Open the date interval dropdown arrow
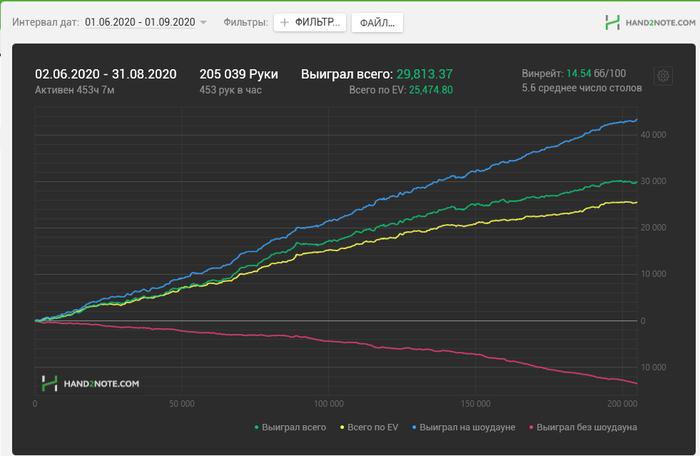This screenshot has width=700, height=456. click(203, 22)
